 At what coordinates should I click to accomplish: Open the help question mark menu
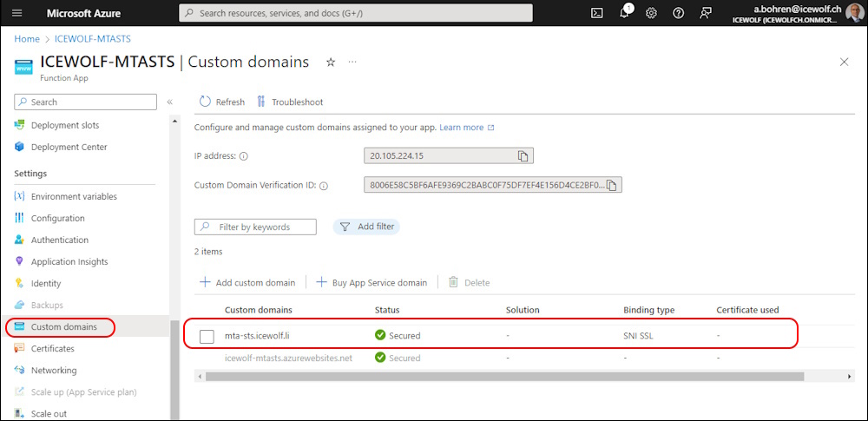[x=678, y=13]
